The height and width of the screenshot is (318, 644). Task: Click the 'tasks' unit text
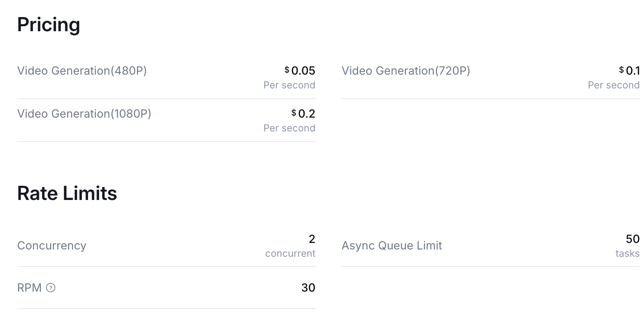point(627,254)
